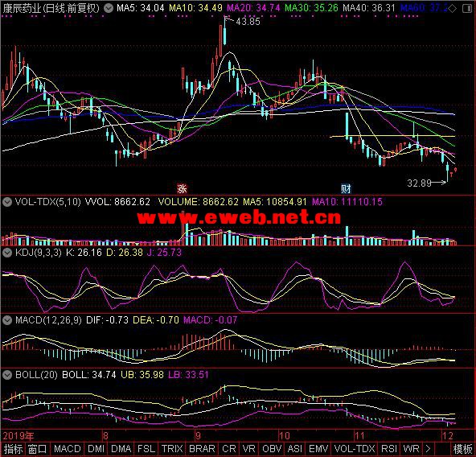Open the BOLL panel's round arrow menu
The image size is (476, 457).
pyautogui.click(x=7, y=375)
